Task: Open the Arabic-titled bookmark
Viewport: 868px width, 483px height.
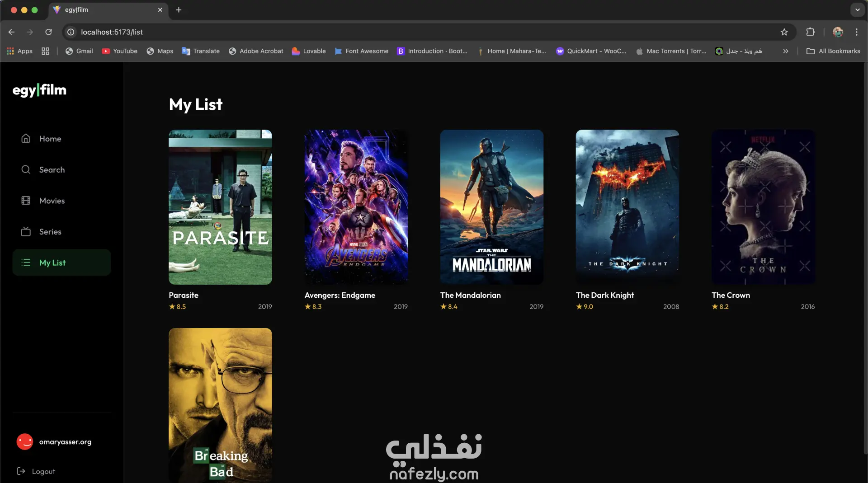Action: (x=739, y=51)
